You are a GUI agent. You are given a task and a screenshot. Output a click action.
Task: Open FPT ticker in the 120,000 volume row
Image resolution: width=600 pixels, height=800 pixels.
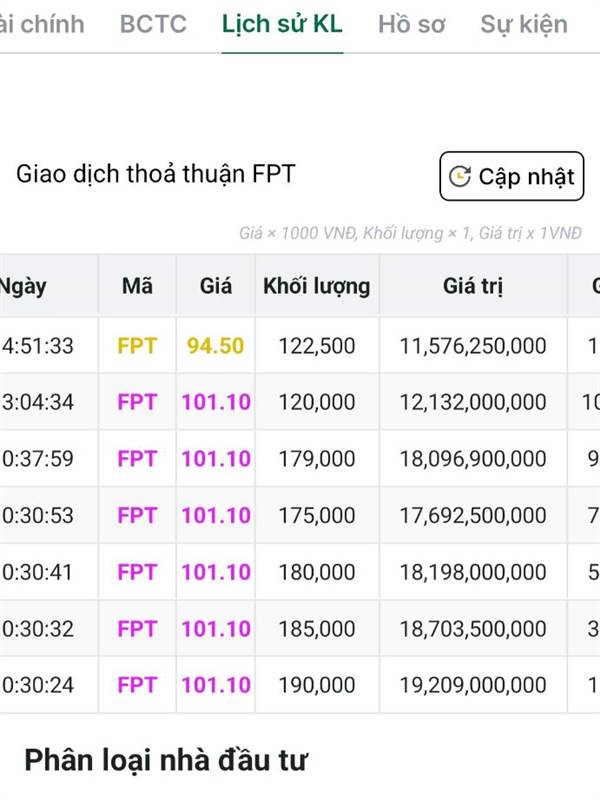coord(137,402)
